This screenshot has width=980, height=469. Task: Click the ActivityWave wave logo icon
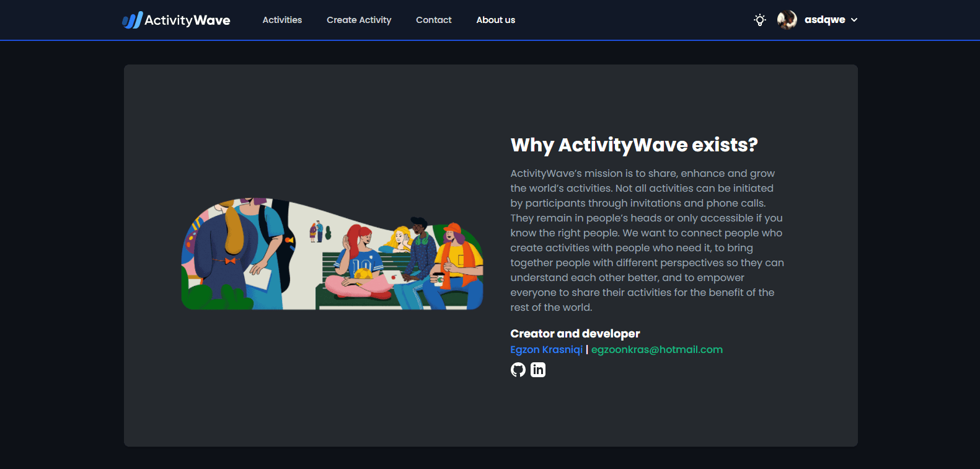pos(132,20)
